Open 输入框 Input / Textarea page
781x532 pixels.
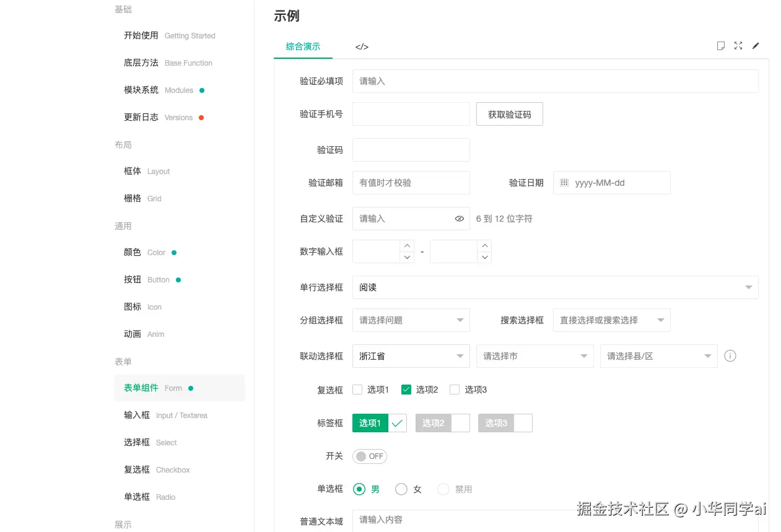[x=165, y=415]
